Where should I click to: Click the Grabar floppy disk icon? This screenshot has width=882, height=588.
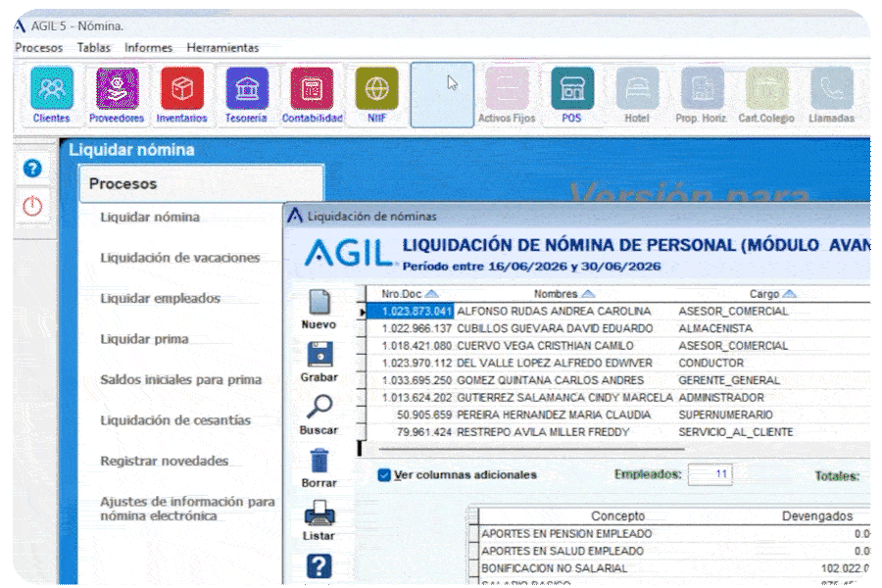pos(319,355)
